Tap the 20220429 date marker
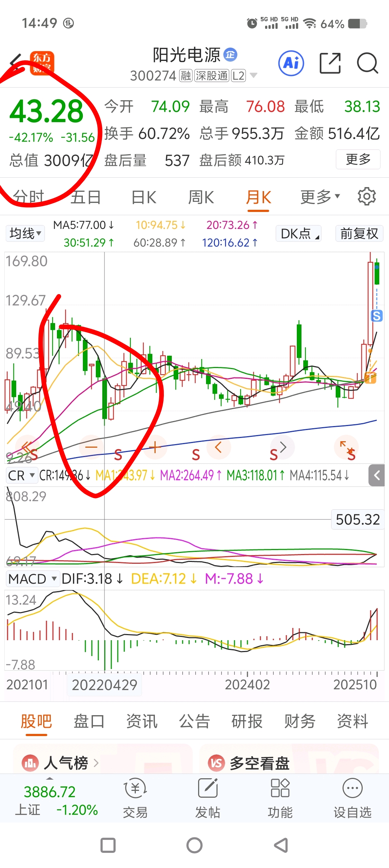The height and width of the screenshot is (868, 389). click(104, 685)
